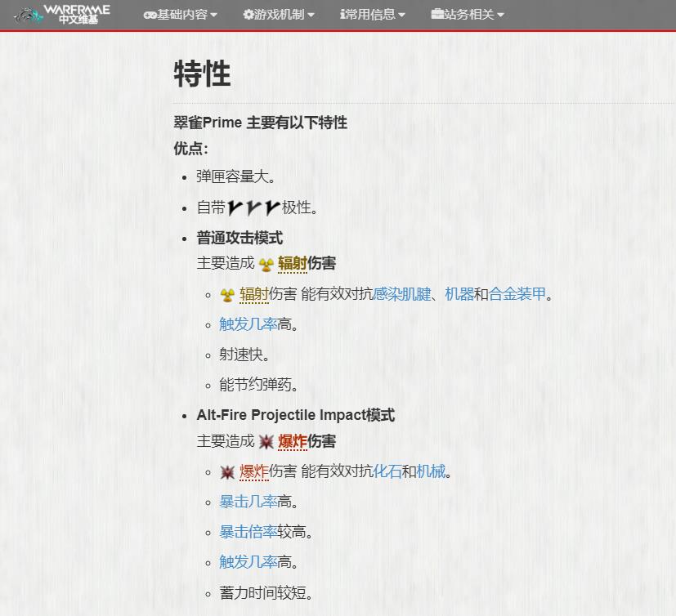
Task: Open 触发几率 link under 普通攻击模式
Action: [x=248, y=324]
